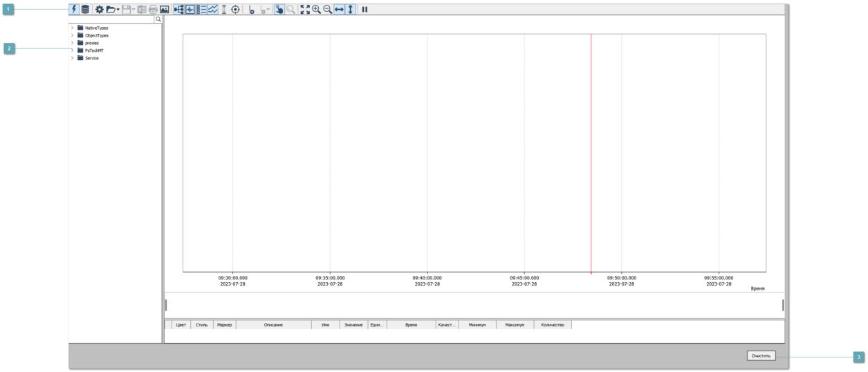Viewport: 868px width, 372px height.
Task: Click the crosshair target icon in the toolbar
Action: 235,10
